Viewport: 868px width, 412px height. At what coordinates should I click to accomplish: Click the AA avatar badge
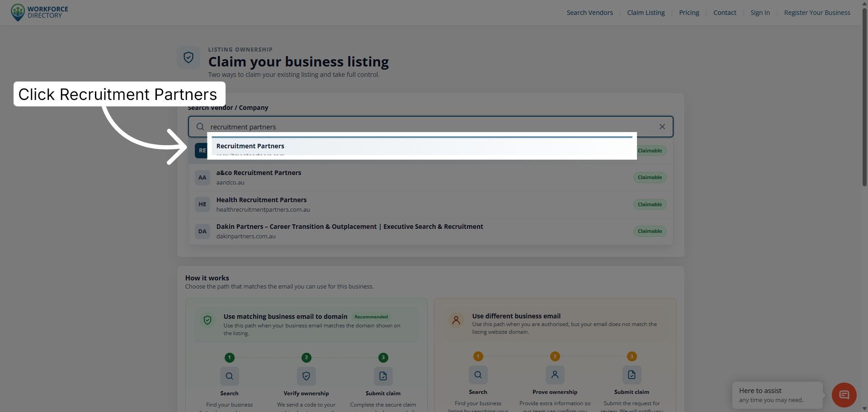coord(203,178)
